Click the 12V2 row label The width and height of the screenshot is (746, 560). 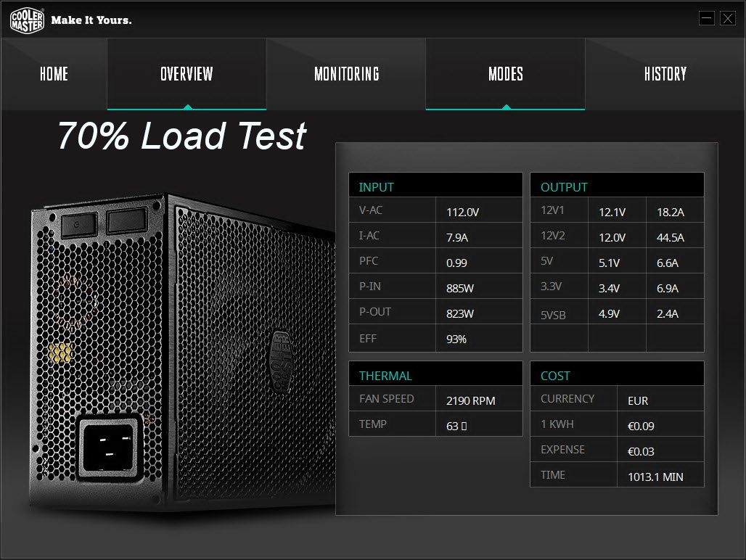552,235
